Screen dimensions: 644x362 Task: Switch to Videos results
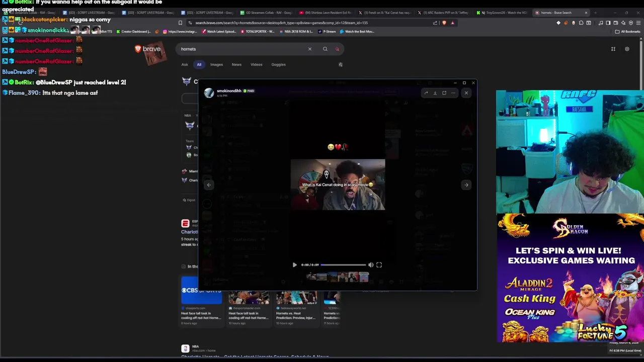257,64
